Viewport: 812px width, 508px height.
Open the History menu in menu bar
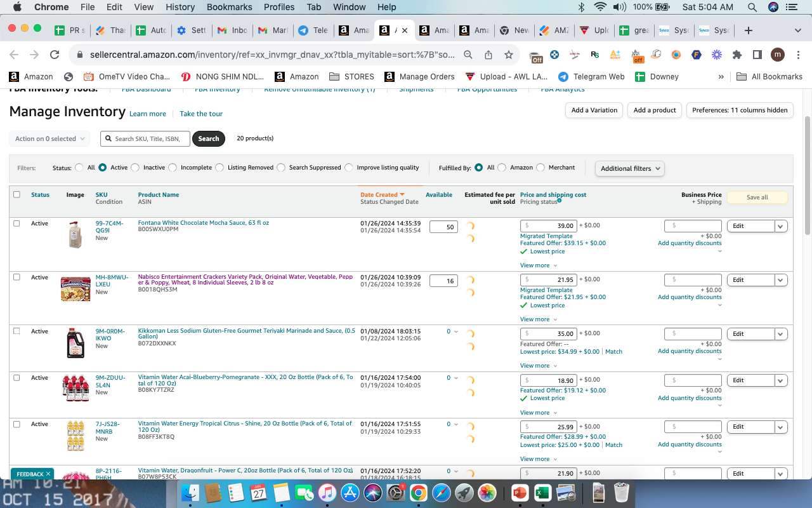pyautogui.click(x=180, y=7)
